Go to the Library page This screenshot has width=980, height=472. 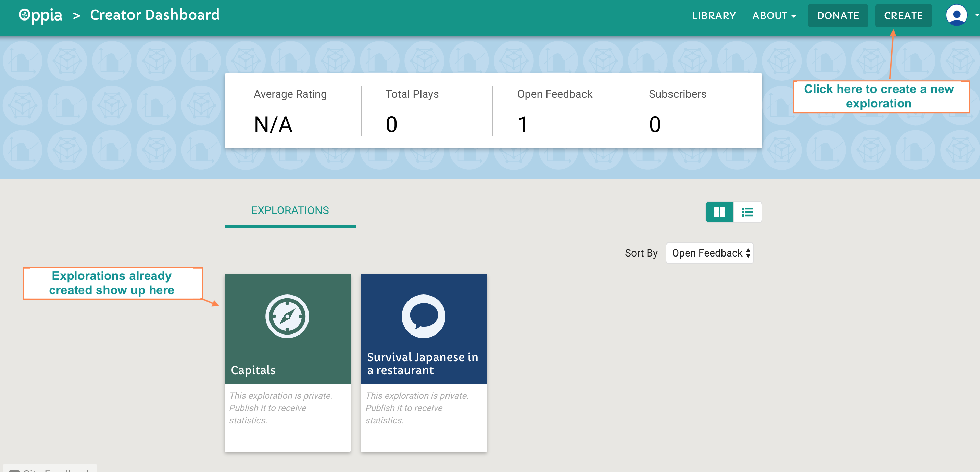[714, 16]
